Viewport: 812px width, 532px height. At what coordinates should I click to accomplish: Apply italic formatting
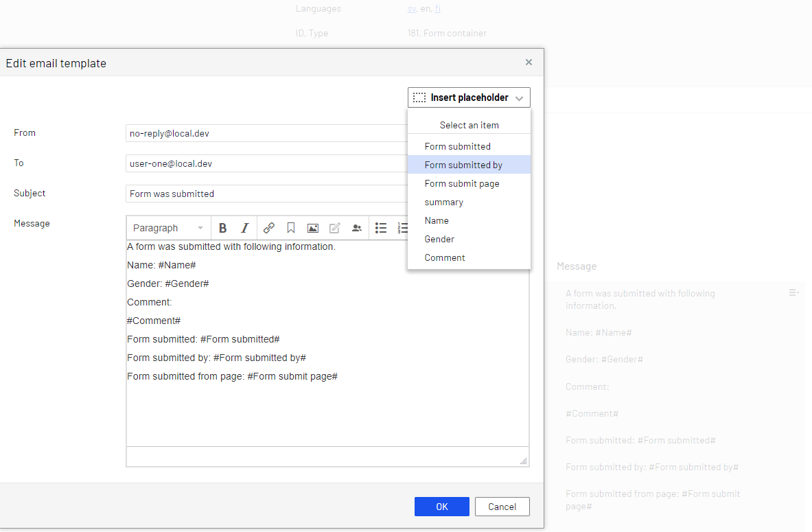(244, 227)
